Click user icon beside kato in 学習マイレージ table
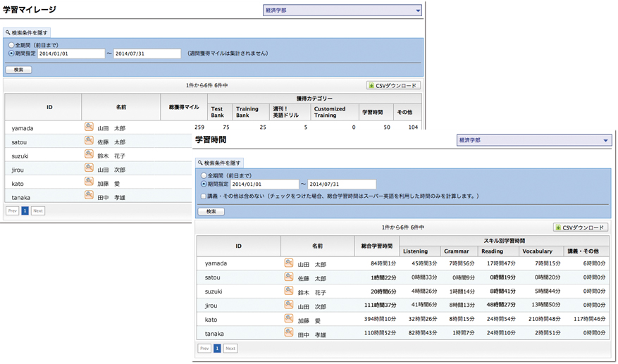Image resolution: width=618 pixels, height=364 pixels. click(89, 182)
